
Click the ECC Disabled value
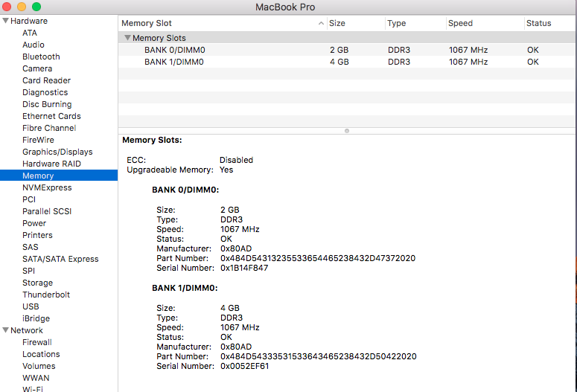coord(236,160)
